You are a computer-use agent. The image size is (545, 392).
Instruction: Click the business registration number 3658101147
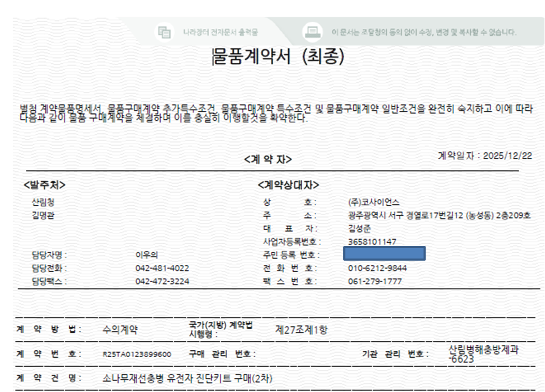coord(372,242)
